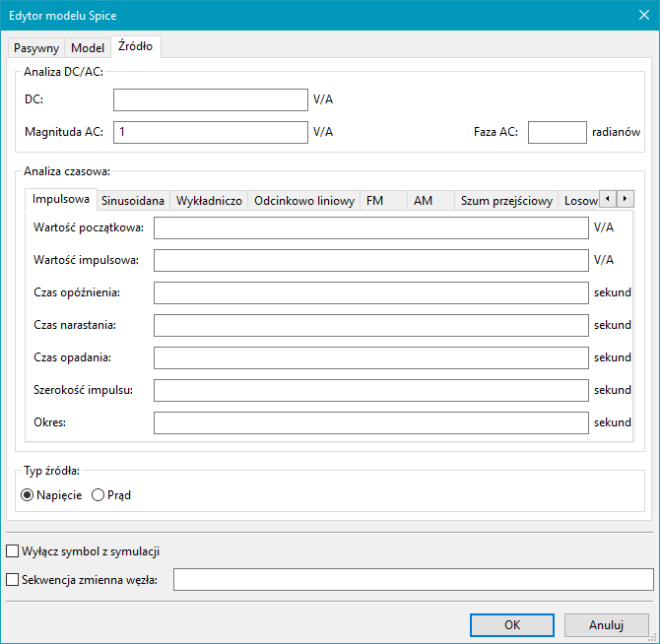Click the DC value input field
Image resolution: width=660 pixels, height=644 pixels.
pos(211,99)
